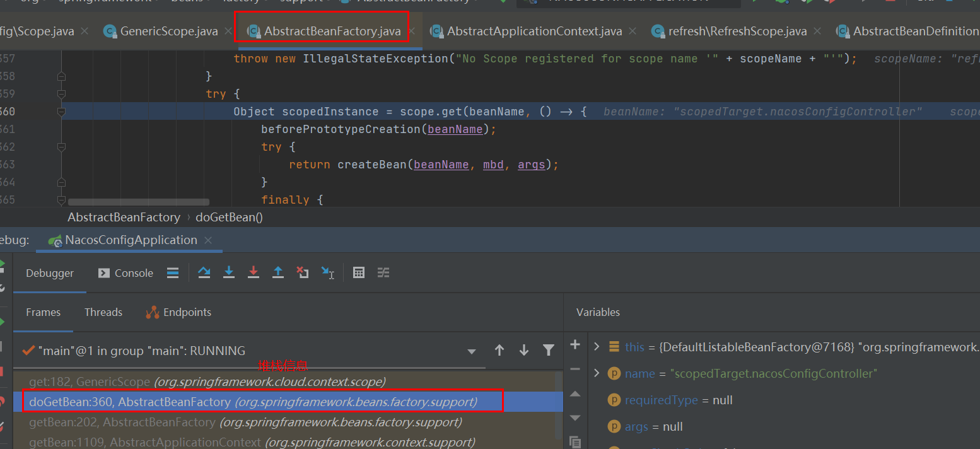The height and width of the screenshot is (449, 980).
Task: Click the Show Execution Point icon
Action: tap(173, 272)
